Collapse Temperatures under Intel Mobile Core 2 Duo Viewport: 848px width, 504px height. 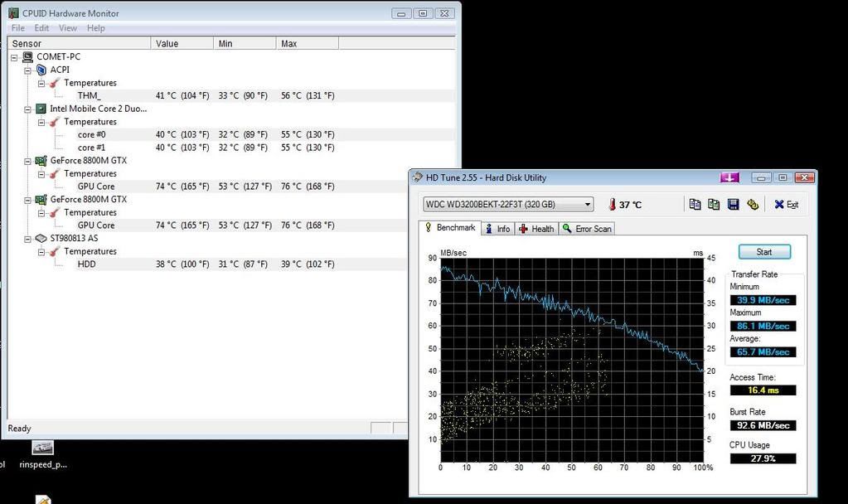tap(41, 122)
